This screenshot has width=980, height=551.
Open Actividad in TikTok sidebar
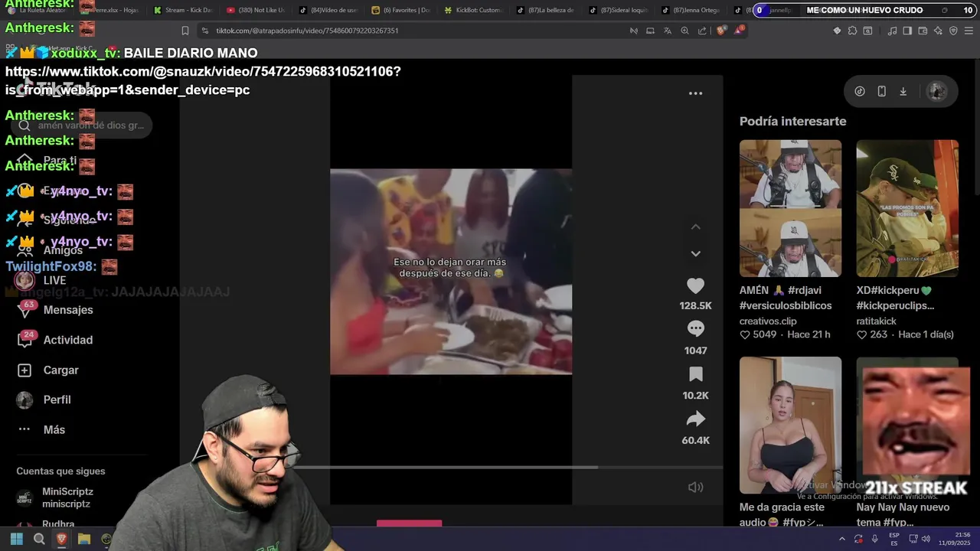[67, 340]
